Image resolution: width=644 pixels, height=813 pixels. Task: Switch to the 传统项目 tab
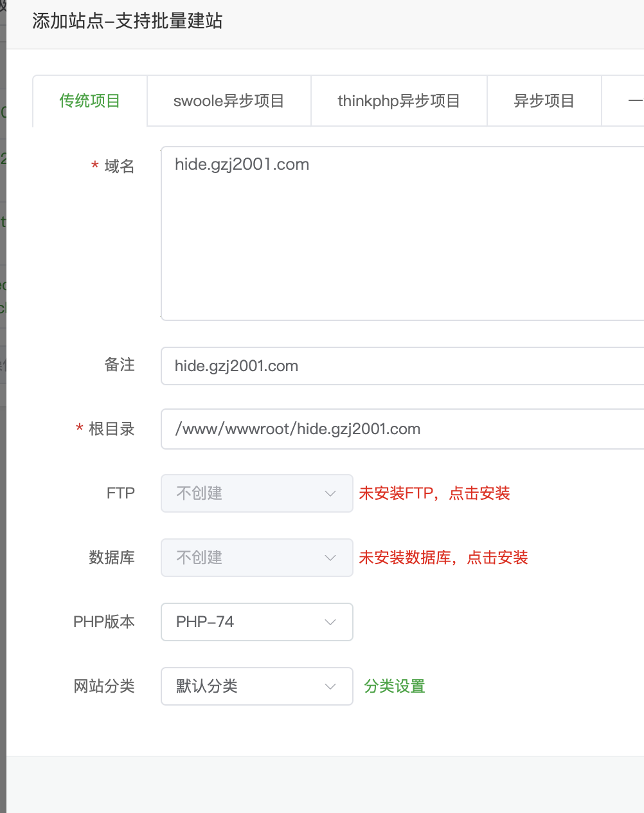[x=90, y=101]
